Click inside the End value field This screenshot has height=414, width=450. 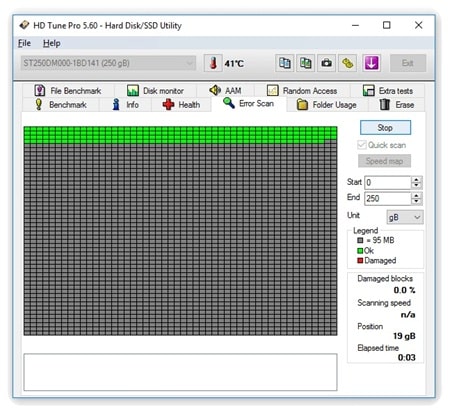click(x=388, y=198)
